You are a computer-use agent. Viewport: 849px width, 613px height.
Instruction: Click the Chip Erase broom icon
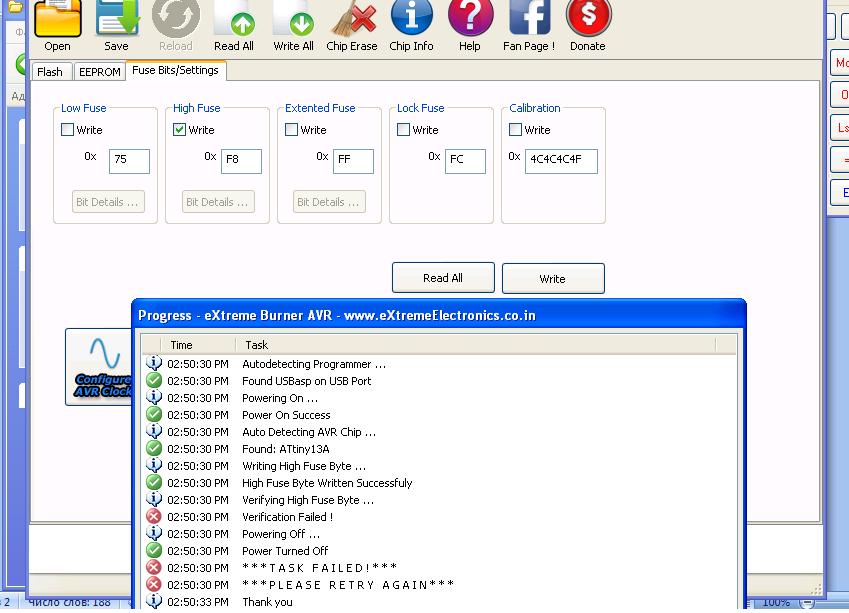coord(352,20)
